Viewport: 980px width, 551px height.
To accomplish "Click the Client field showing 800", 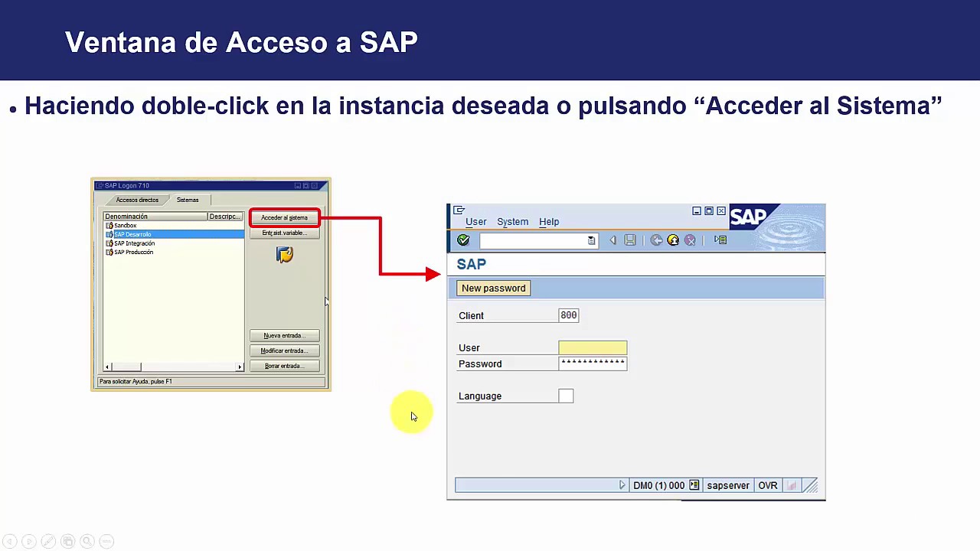I will (569, 315).
